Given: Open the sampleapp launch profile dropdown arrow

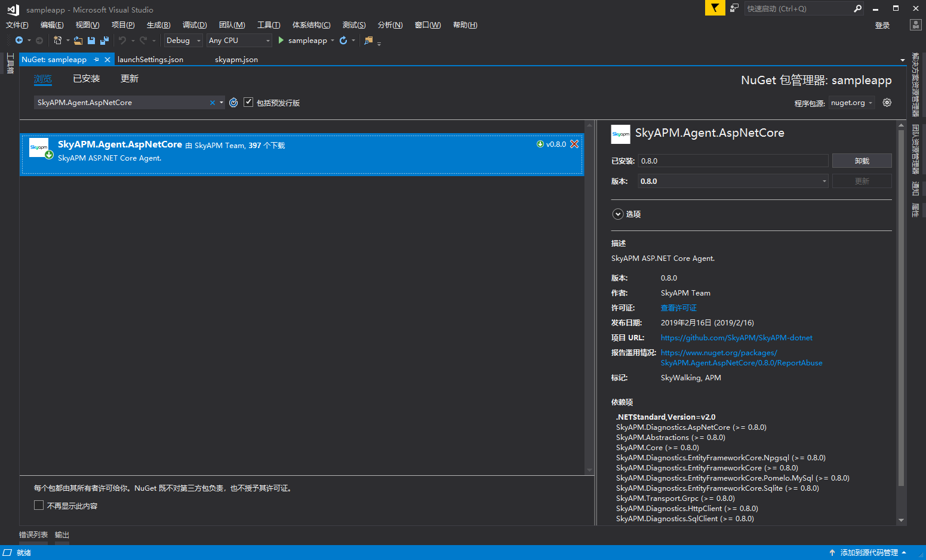Looking at the screenshot, I should pyautogui.click(x=333, y=40).
